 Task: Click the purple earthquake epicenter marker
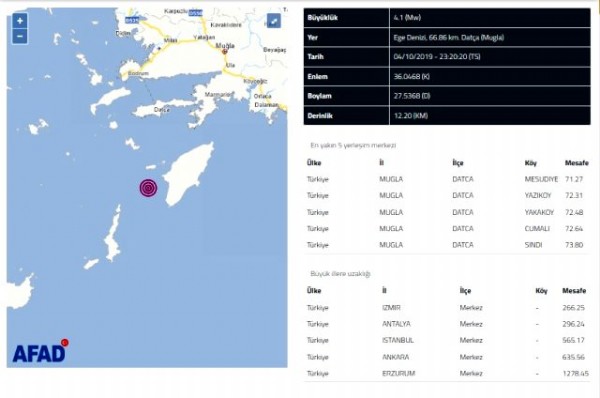(148, 188)
